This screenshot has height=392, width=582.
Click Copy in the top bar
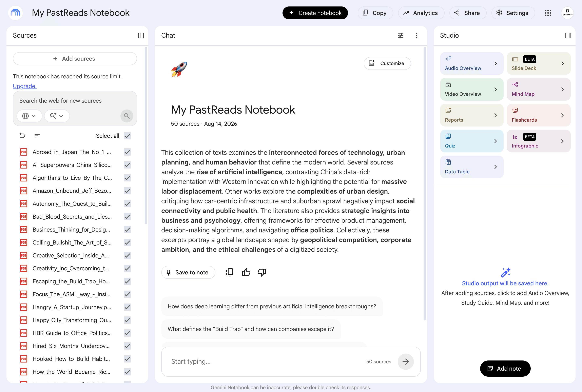(x=375, y=13)
